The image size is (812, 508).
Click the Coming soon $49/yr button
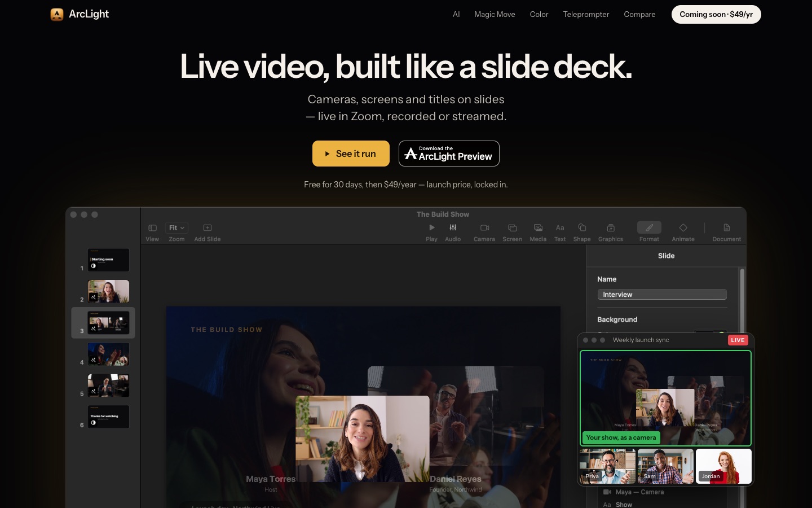(x=716, y=15)
